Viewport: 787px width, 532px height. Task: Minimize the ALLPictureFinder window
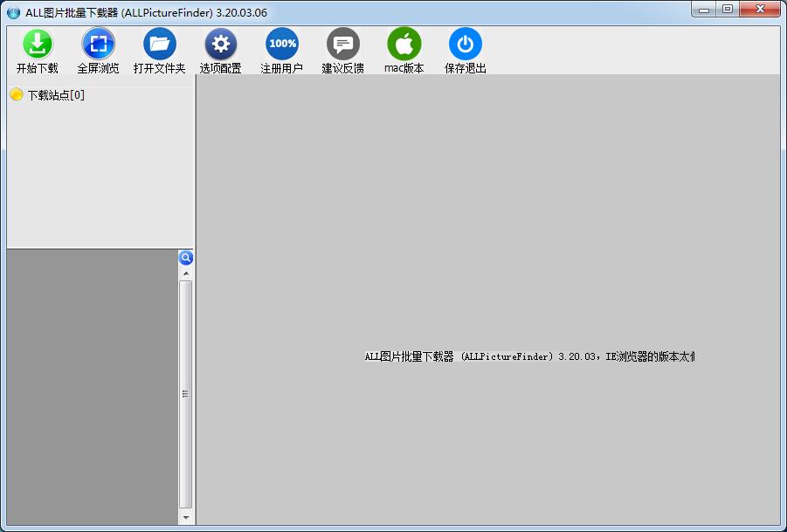[704, 9]
